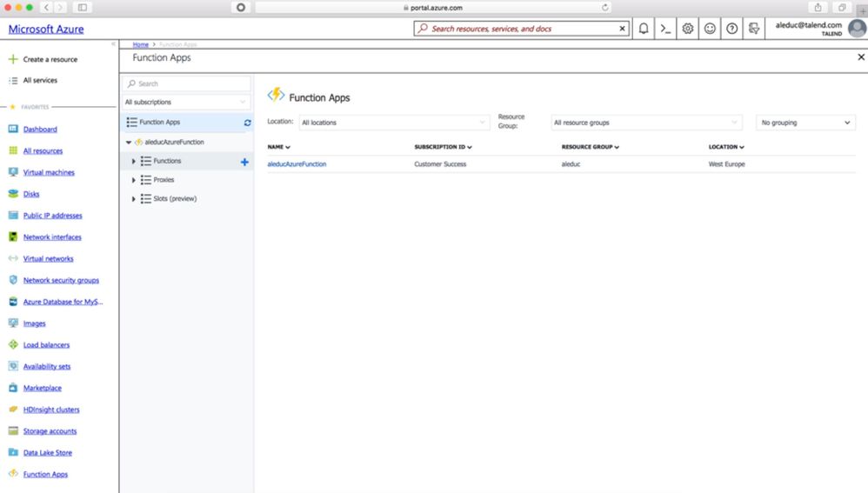Open Create a resource
This screenshot has height=493, width=868.
pyautogui.click(x=50, y=59)
